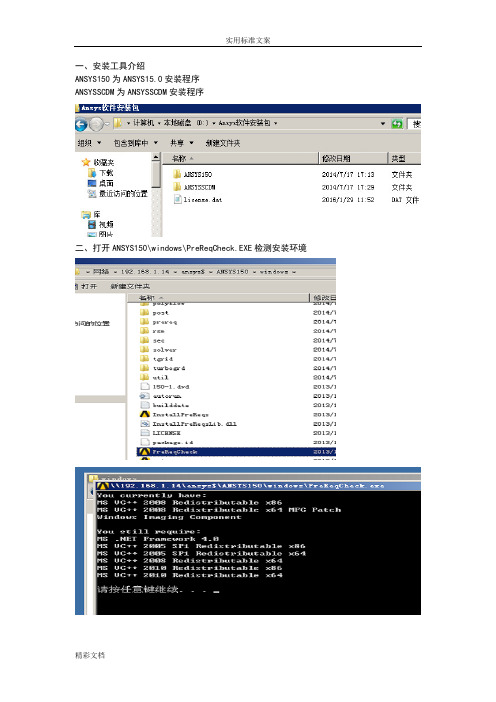Refresh the Ansys软件安装包 folder address bar

pyautogui.click(x=397, y=124)
